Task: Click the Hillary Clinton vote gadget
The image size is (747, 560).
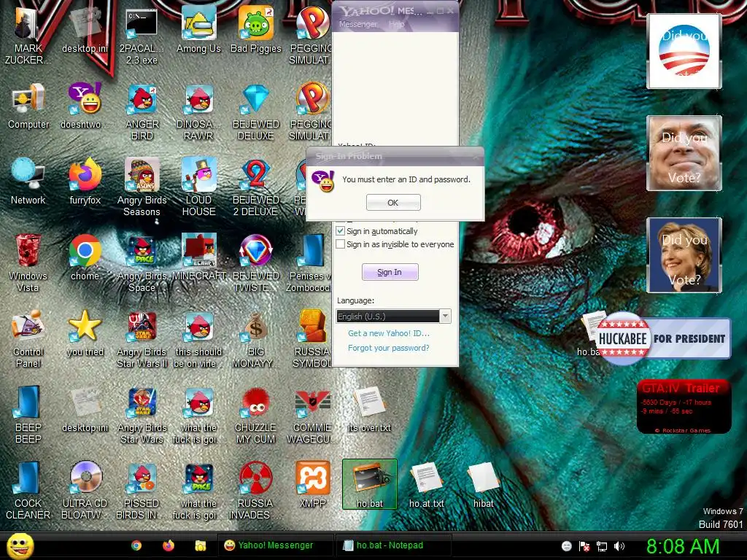Action: point(684,254)
